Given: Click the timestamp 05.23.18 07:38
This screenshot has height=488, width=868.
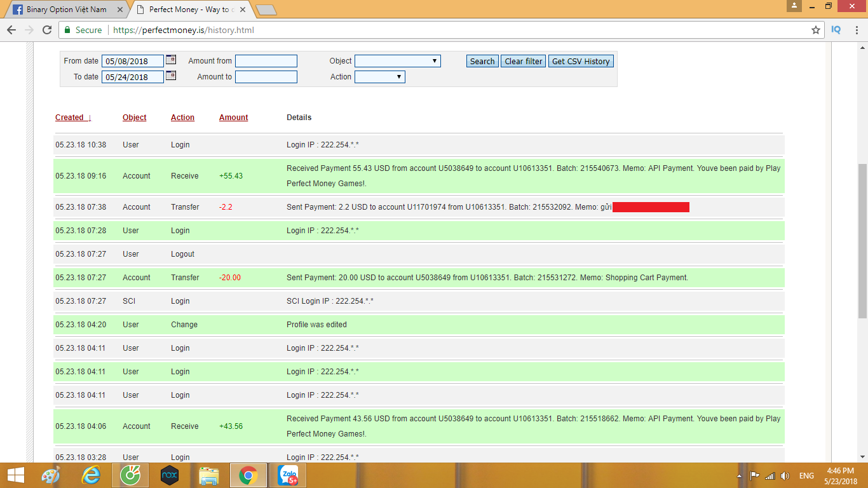Looking at the screenshot, I should [x=81, y=207].
